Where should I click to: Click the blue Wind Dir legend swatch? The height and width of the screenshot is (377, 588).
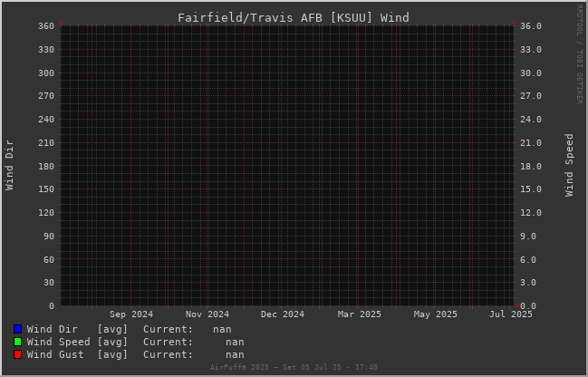(17, 329)
